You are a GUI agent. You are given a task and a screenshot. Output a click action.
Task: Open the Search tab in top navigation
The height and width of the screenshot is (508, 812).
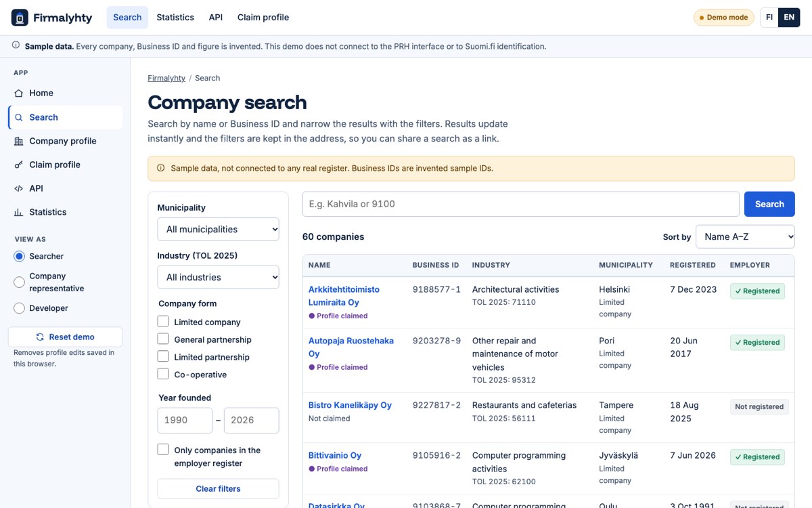click(x=127, y=18)
